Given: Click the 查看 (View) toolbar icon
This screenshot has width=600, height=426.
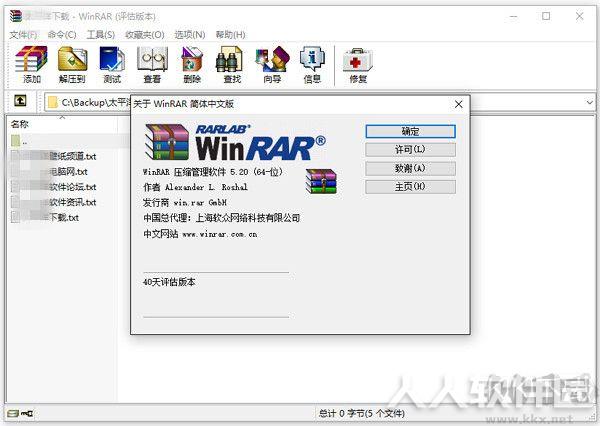Looking at the screenshot, I should (x=152, y=64).
